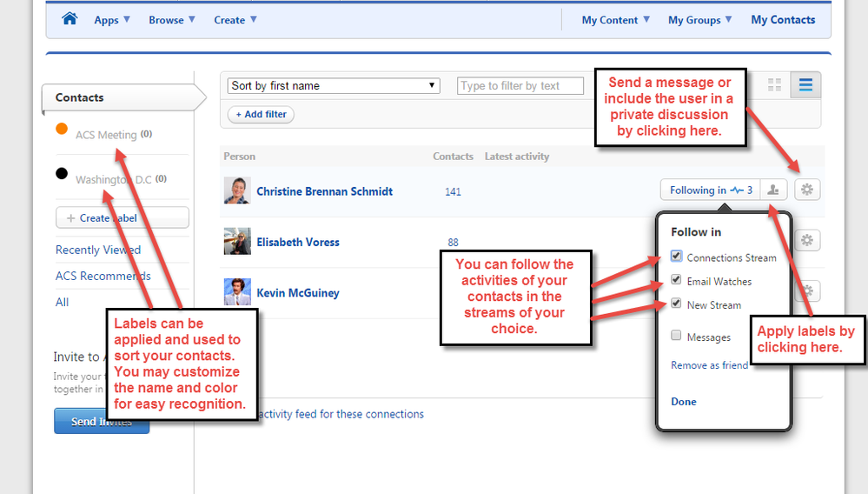Expand the Apps menu

(x=112, y=20)
